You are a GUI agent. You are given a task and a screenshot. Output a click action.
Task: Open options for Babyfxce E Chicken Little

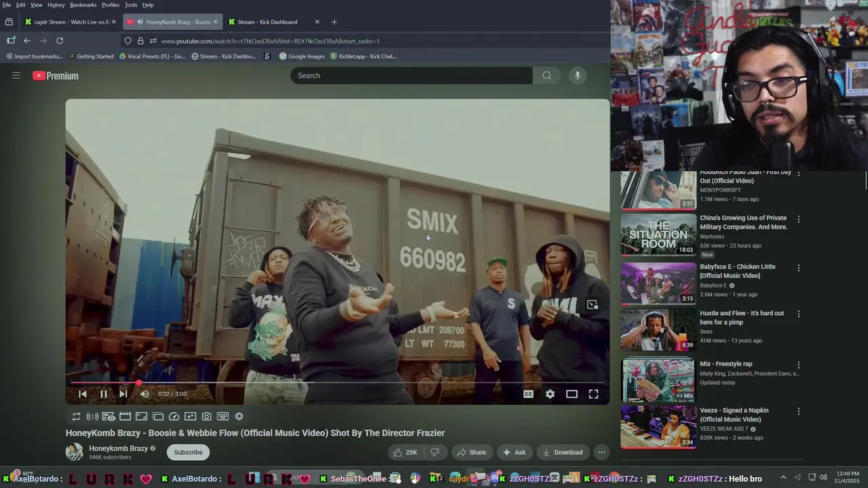pos(798,268)
